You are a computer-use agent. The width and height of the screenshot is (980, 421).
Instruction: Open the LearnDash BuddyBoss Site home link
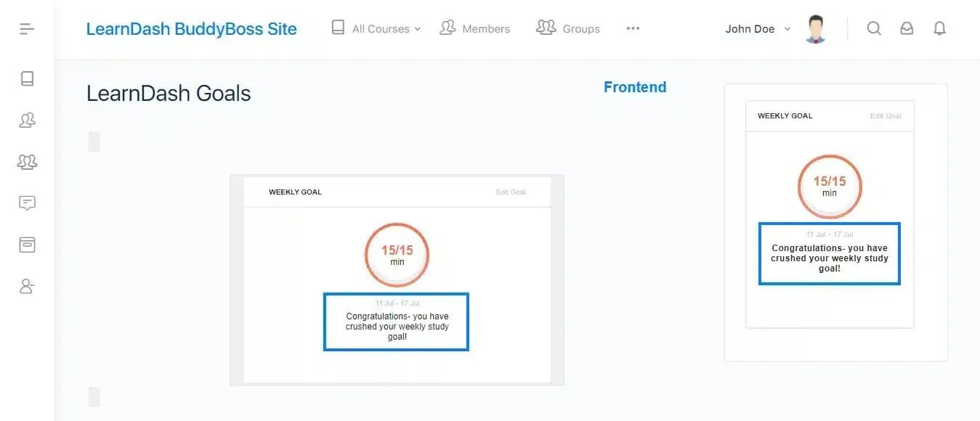click(191, 29)
